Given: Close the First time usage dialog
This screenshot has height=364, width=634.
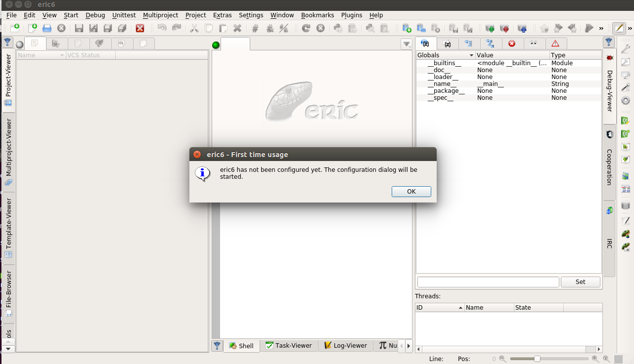Looking at the screenshot, I should coord(197,155).
